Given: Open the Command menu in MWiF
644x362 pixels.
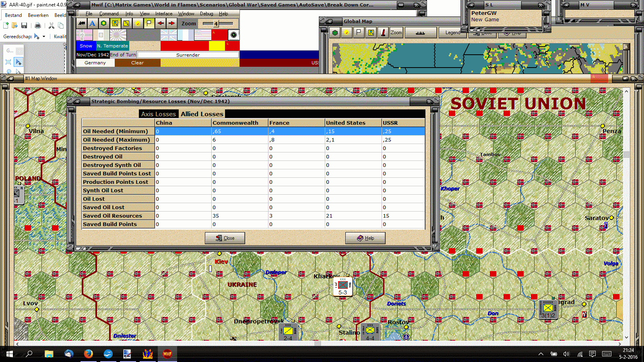Looking at the screenshot, I should point(109,14).
